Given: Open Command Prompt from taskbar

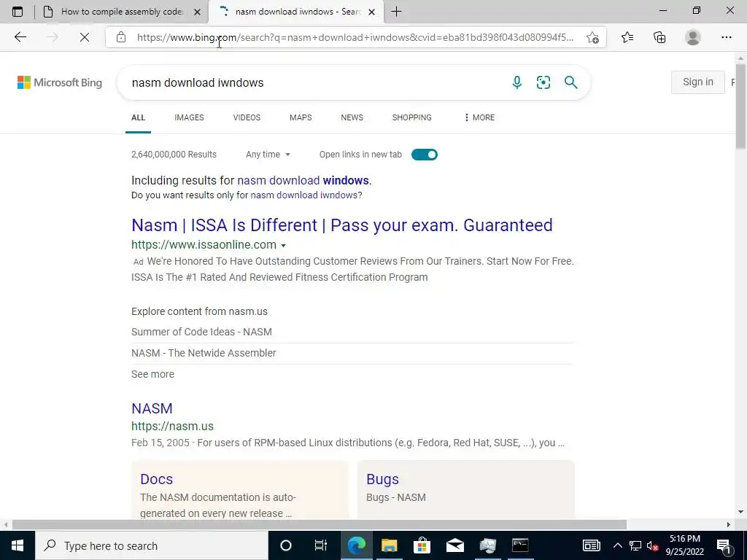Looking at the screenshot, I should pyautogui.click(x=520, y=545).
